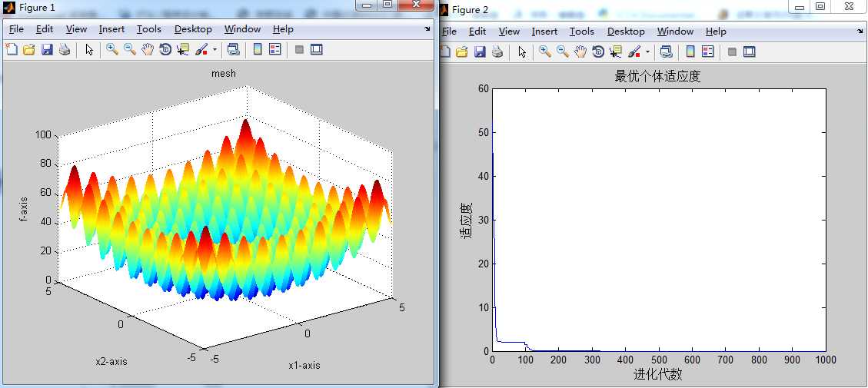Show Plot Tools and dock Figure 1

click(x=316, y=50)
